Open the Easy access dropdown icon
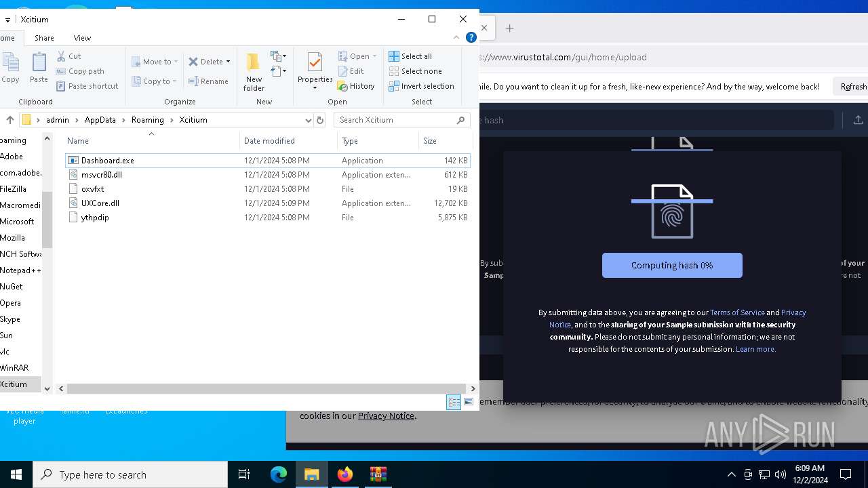Screen dimensions: 868x488 click(x=279, y=70)
